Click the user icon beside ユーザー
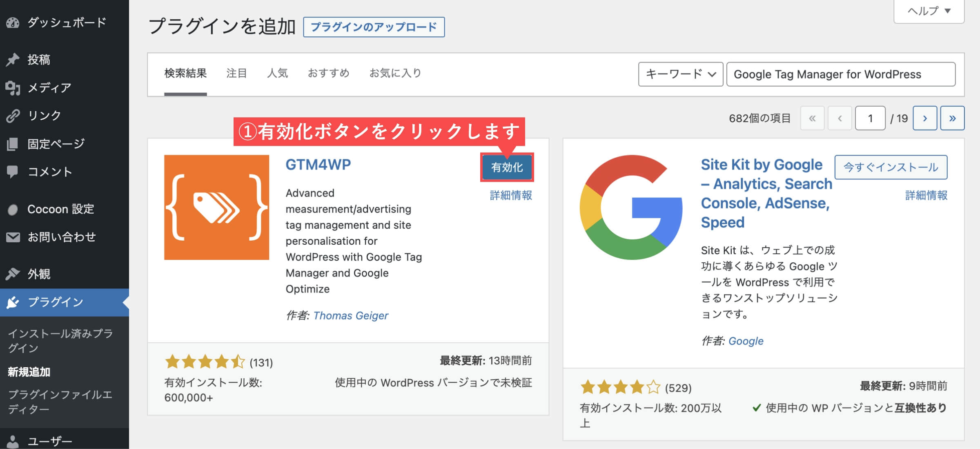980x449 pixels. click(x=13, y=441)
